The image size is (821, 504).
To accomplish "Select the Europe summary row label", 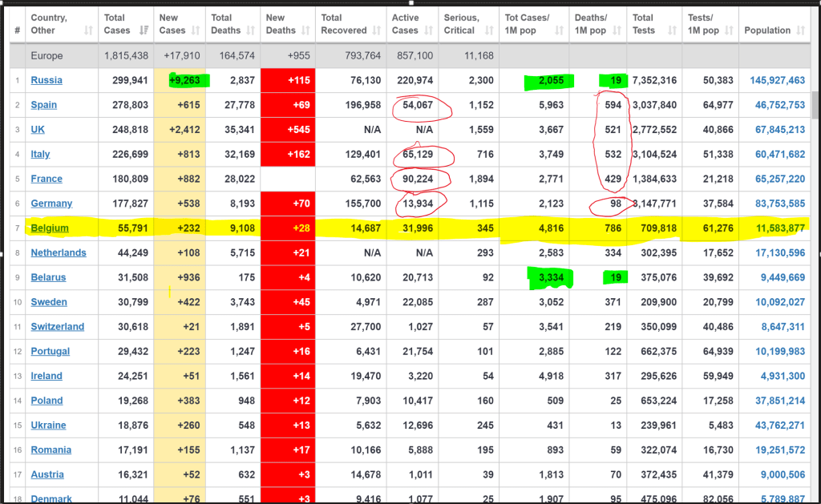I will 47,56.
